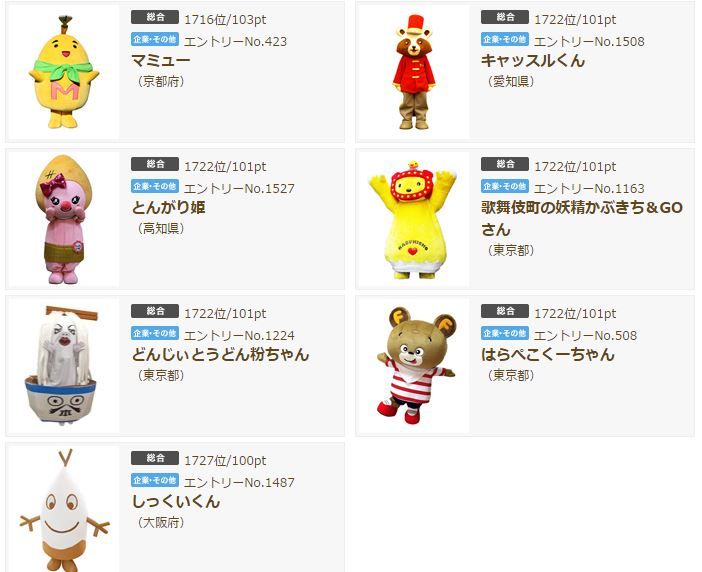The width and height of the screenshot is (702, 572).
Task: Click 総合 badge on どんじぃとうどん粉ちゃん card
Action: coord(155,311)
